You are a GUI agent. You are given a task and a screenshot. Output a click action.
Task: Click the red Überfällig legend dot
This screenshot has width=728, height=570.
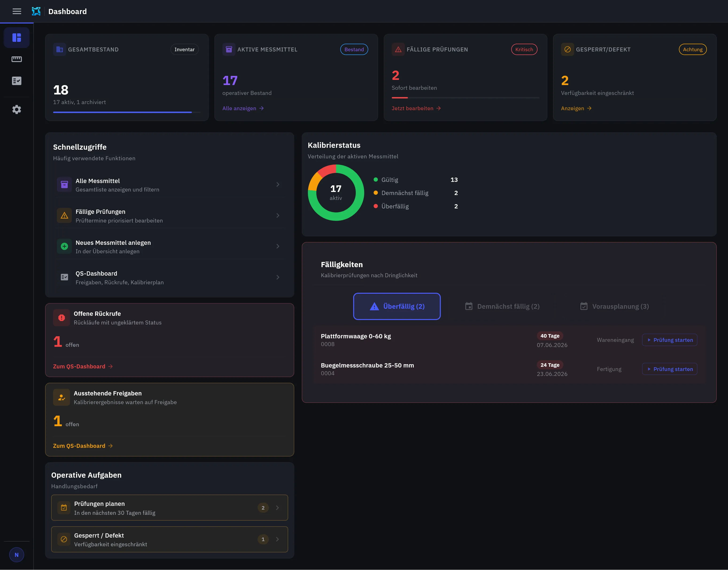click(x=376, y=206)
